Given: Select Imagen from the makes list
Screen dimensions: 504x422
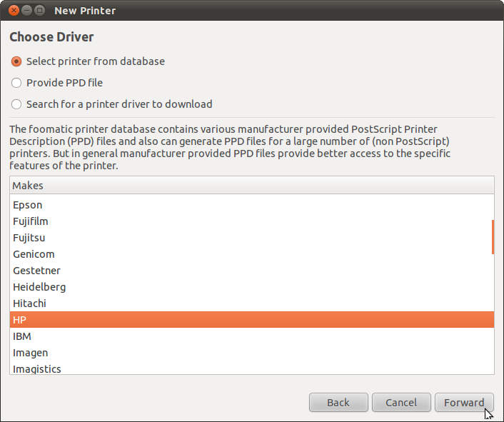Looking at the screenshot, I should tap(252, 353).
